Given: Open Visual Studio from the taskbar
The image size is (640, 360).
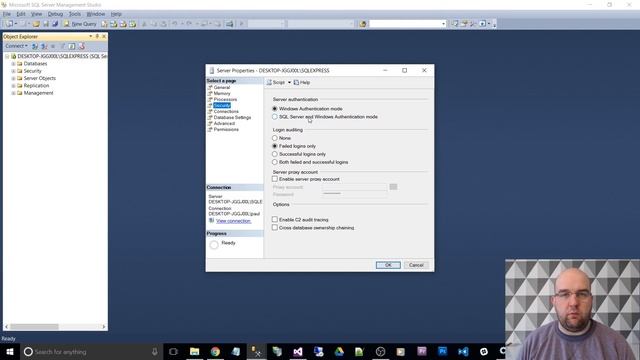Looking at the screenshot, I should tap(298, 351).
